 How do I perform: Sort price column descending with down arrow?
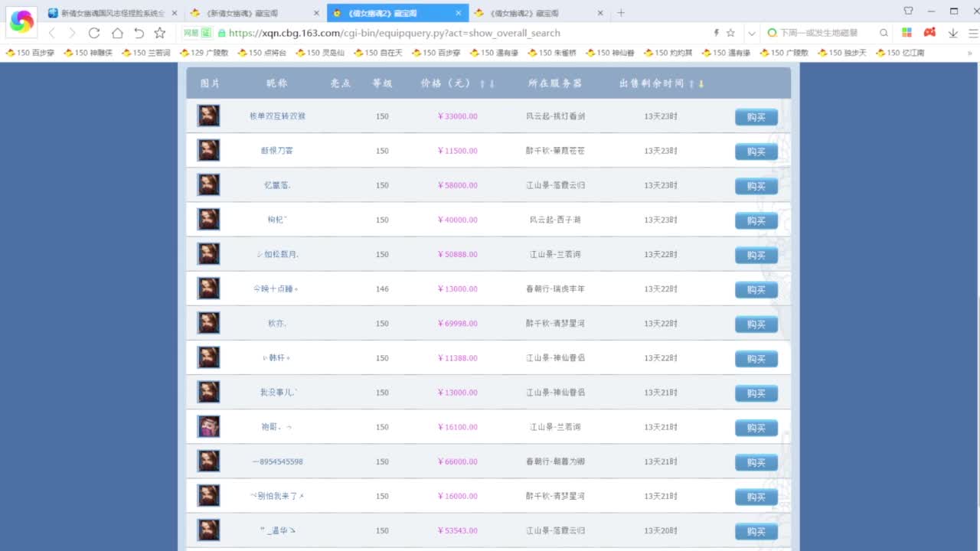(492, 83)
